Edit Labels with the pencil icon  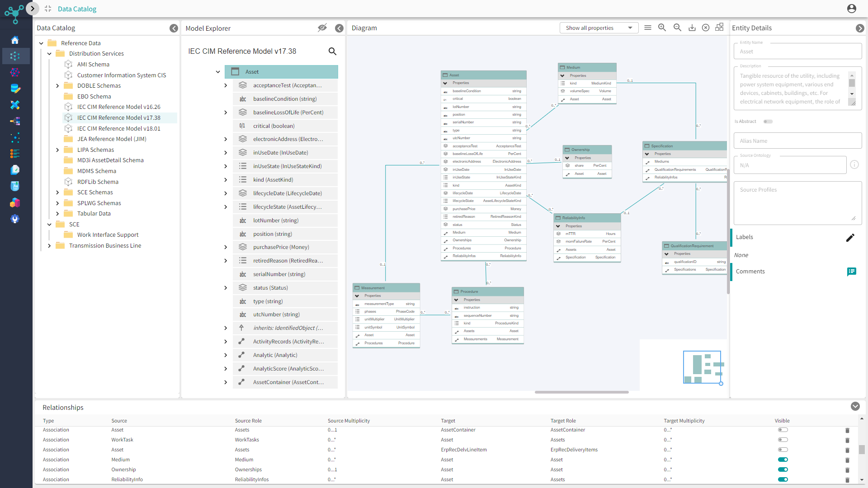pyautogui.click(x=850, y=238)
